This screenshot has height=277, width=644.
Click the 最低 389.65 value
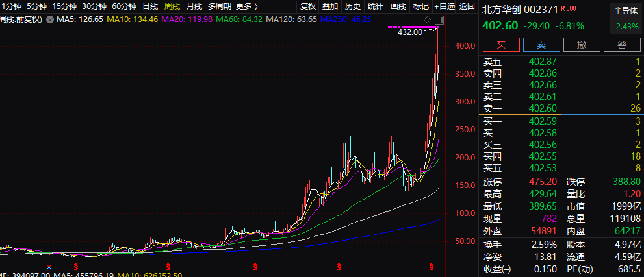543,206
